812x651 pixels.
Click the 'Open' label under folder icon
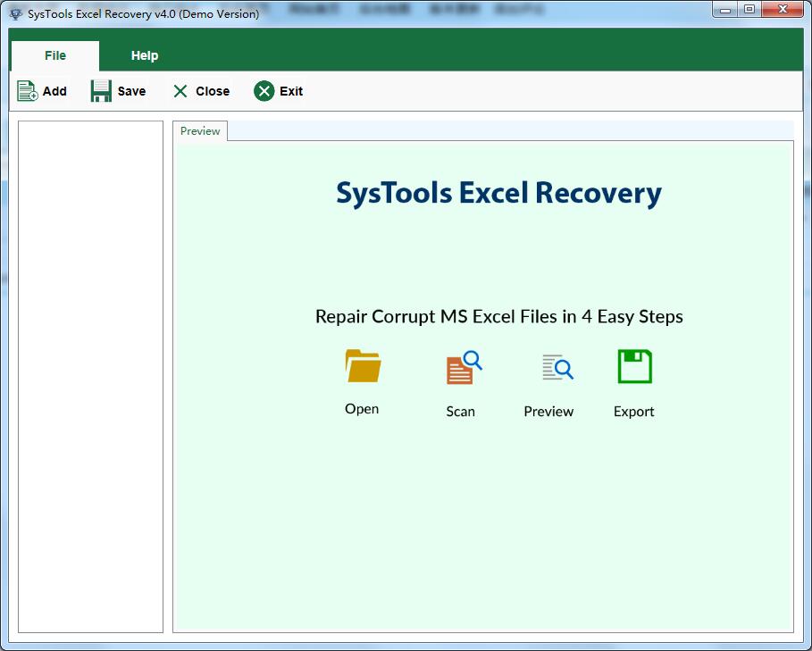[x=362, y=409]
